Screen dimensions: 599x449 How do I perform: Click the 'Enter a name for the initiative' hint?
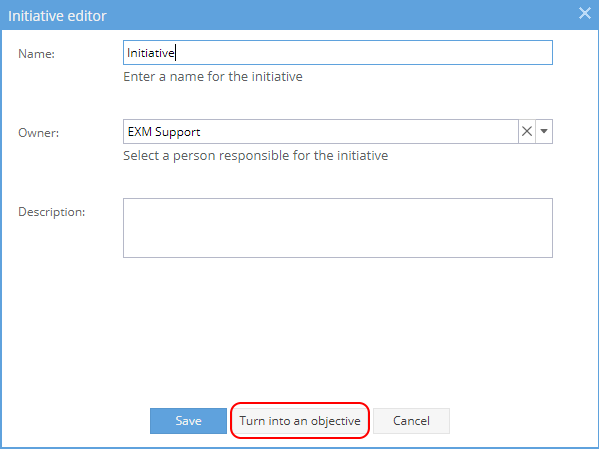coord(213,77)
